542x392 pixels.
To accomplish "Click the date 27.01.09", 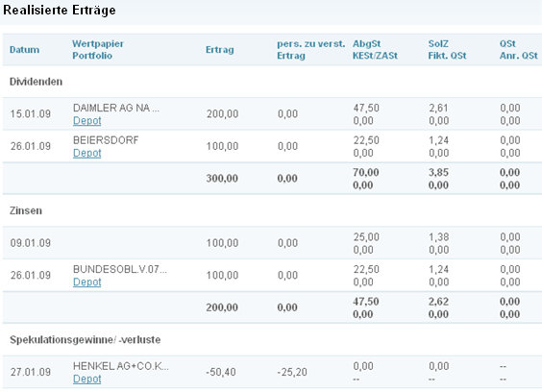I will 31,372.
